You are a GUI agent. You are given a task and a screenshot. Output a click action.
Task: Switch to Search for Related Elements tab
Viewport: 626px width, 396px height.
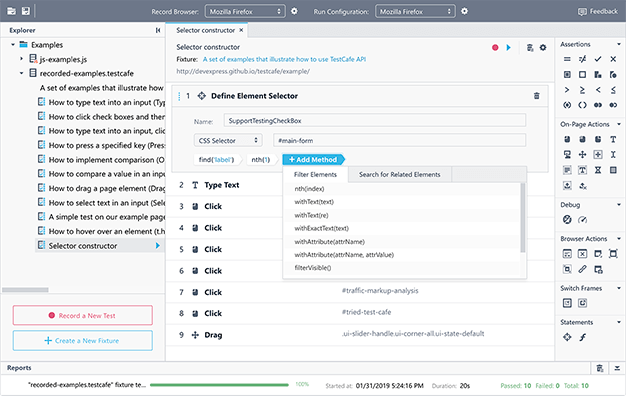pos(400,174)
